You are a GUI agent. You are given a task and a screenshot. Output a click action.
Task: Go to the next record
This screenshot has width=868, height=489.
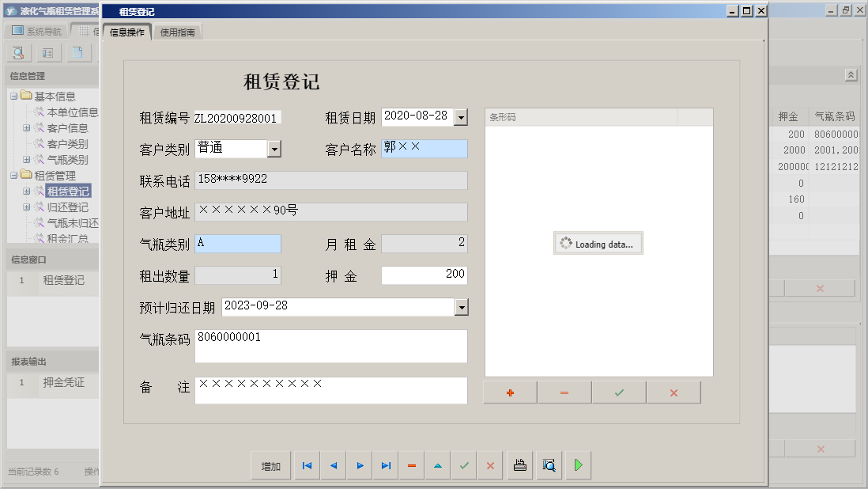pyautogui.click(x=360, y=465)
